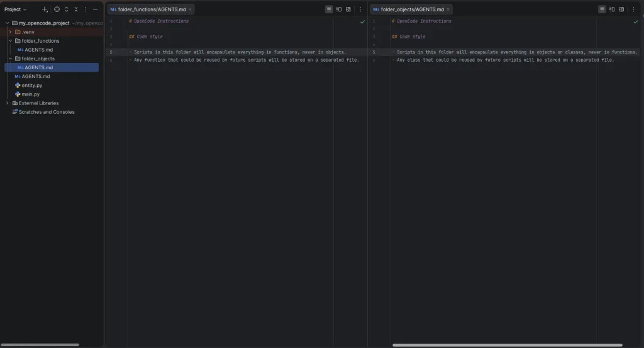Screen dimensions: 644x348
Task: Collapse my_opencode_project root with its chevron
Action: click(x=7, y=23)
